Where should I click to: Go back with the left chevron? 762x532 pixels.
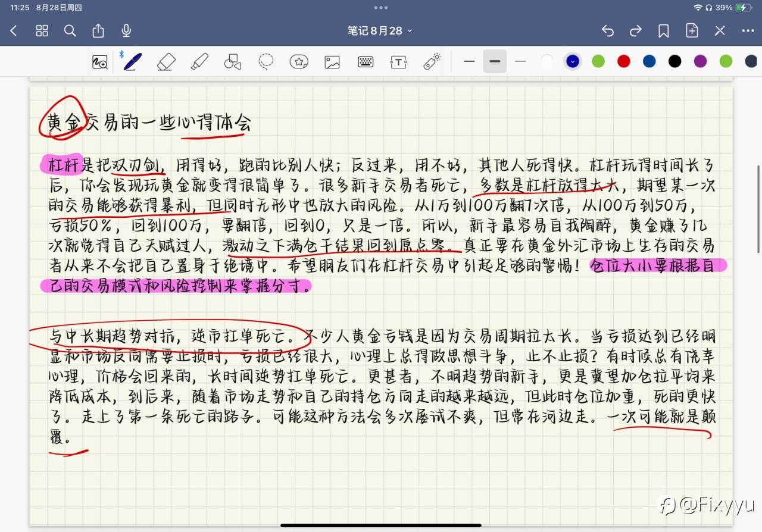14,31
